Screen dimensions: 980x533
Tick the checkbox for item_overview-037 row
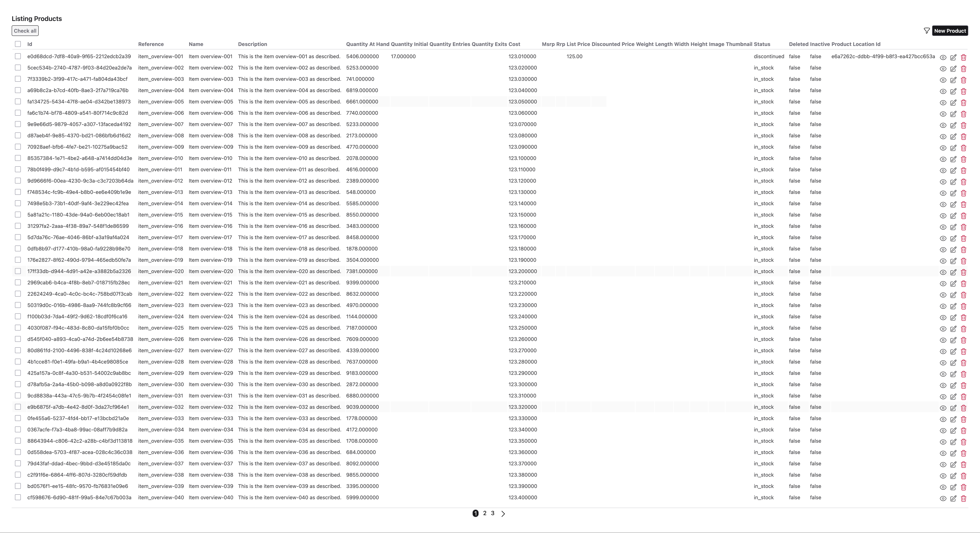pyautogui.click(x=18, y=463)
